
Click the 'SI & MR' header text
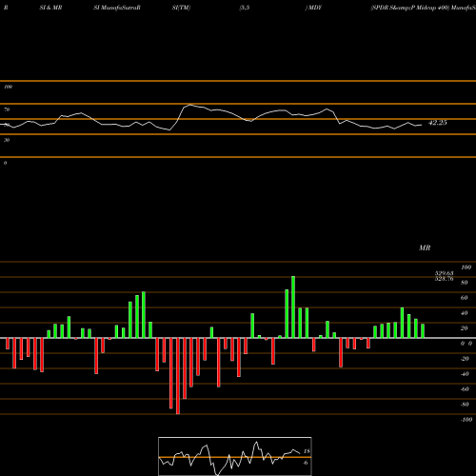click(x=50, y=8)
